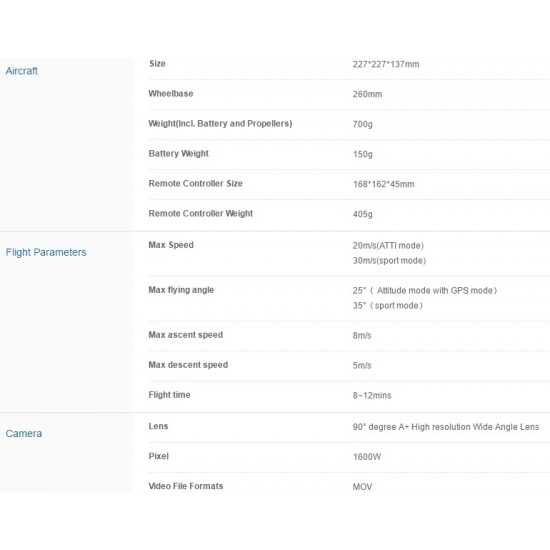This screenshot has width=550, height=550.
Task: Open the Flight Parameters section heading
Action: point(46,252)
